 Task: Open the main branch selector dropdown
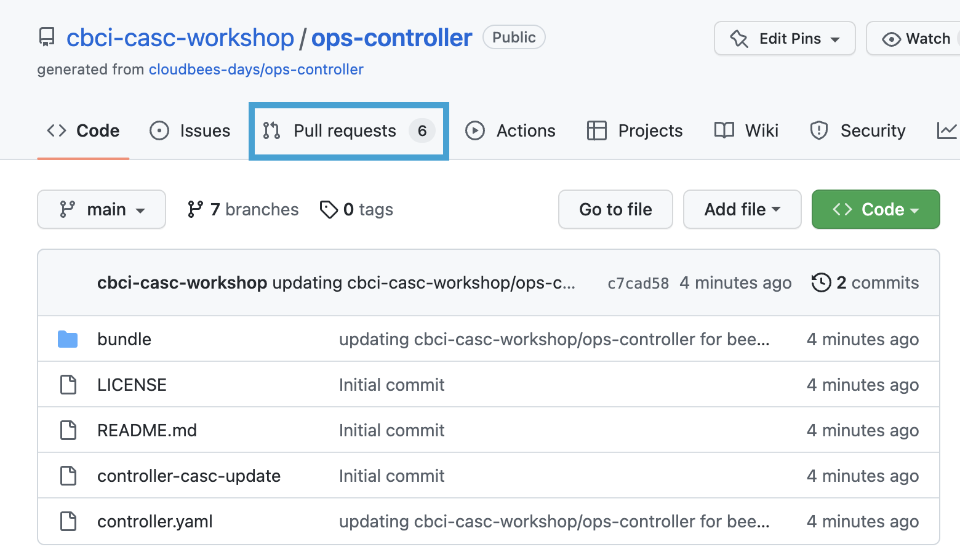click(x=102, y=209)
